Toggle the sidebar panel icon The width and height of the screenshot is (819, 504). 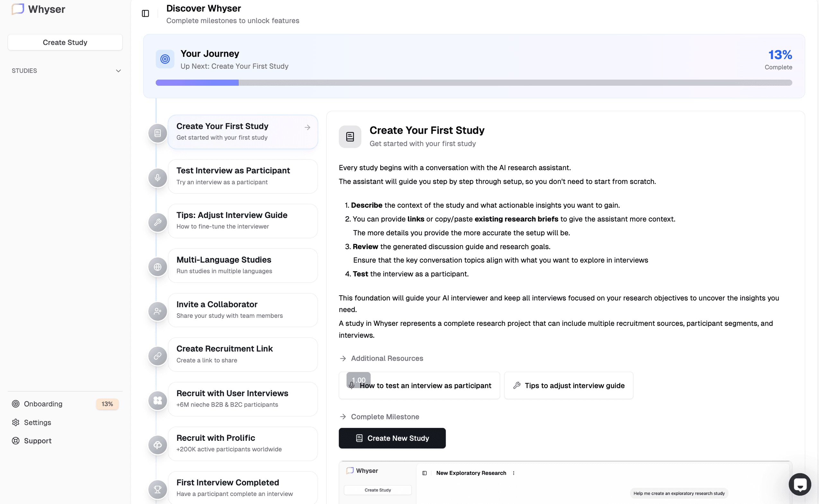[x=145, y=13]
